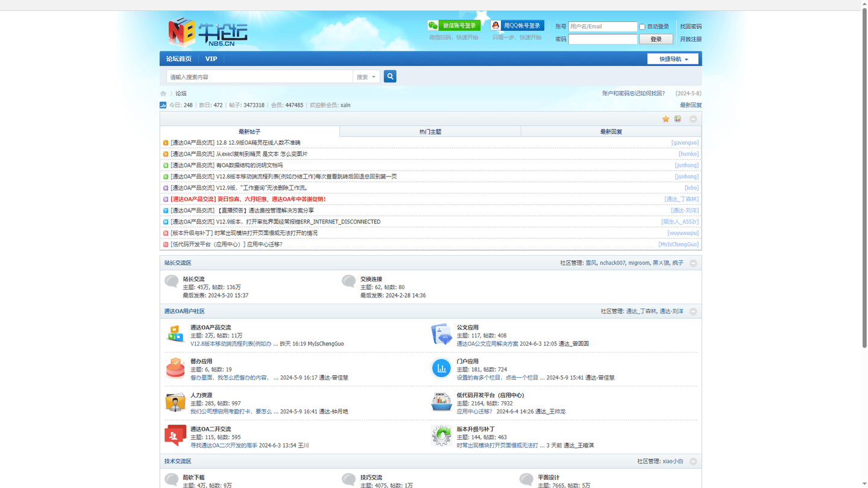Open 账户和密码忘记如何找回 announcement link

(634, 93)
